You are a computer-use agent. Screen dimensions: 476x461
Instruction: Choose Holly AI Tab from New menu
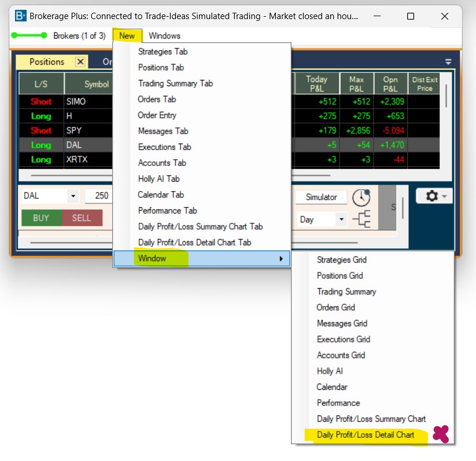click(158, 179)
